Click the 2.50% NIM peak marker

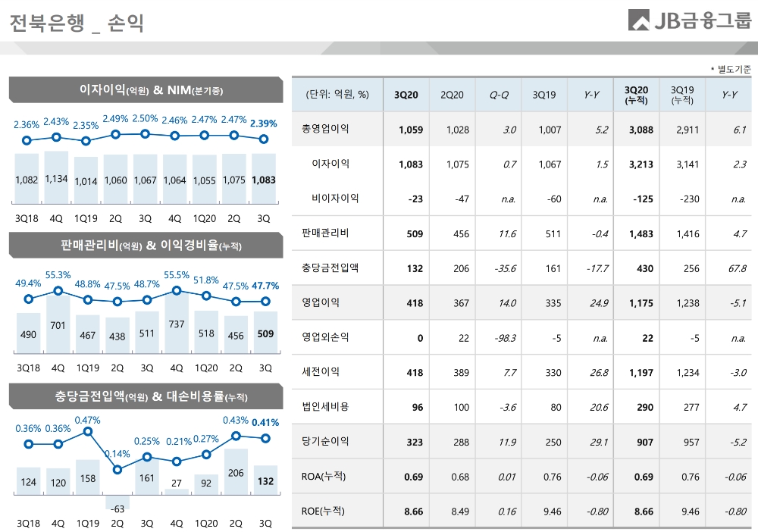pos(146,133)
